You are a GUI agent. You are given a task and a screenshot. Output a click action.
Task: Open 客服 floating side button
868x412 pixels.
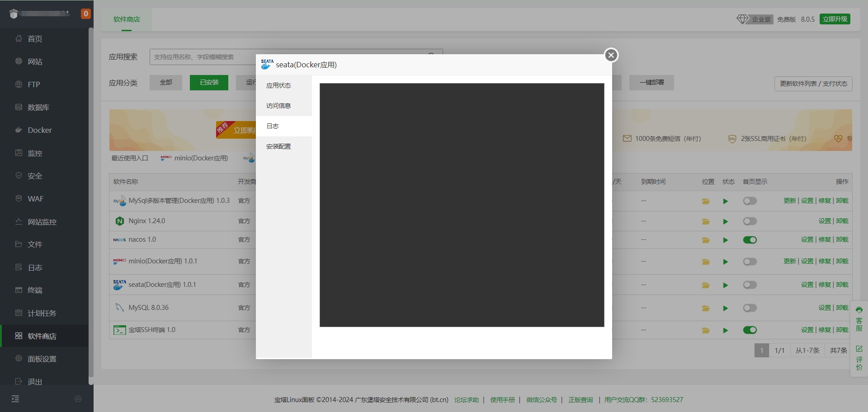point(859,319)
